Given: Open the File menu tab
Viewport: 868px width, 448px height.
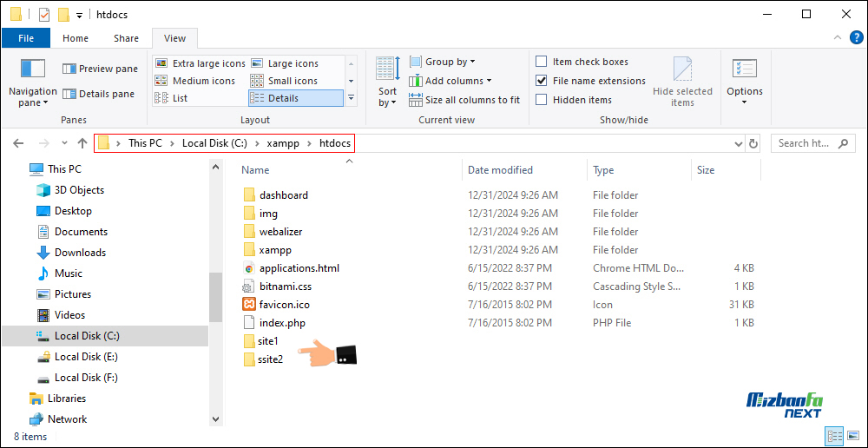Looking at the screenshot, I should [26, 38].
